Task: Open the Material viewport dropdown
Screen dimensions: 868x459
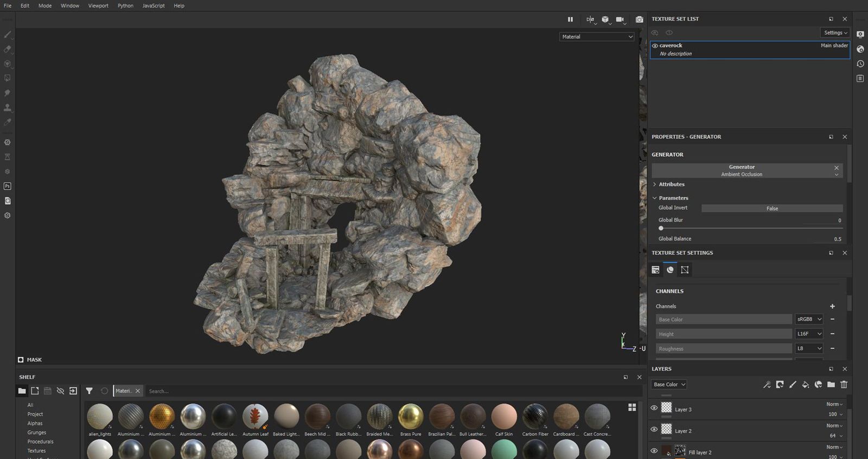Action: (596, 37)
